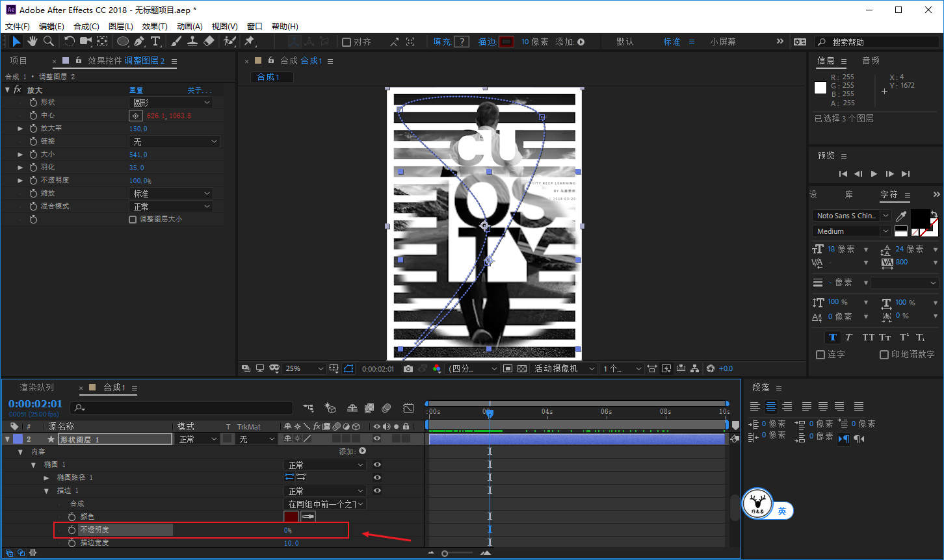Open the 形状 dropdown showing 圆形
Viewport: 944px width, 560px height.
pos(171,103)
